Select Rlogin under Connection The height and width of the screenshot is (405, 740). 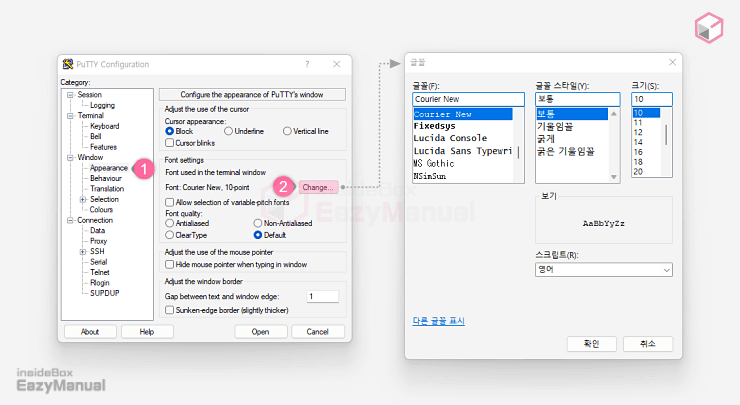[100, 283]
